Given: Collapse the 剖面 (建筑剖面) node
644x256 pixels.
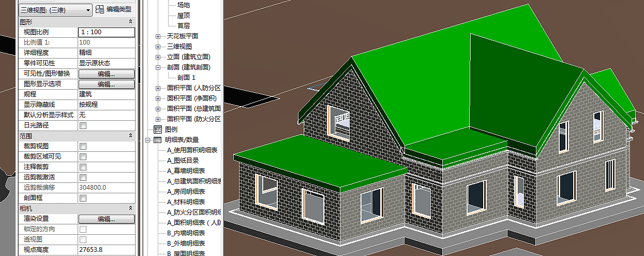Looking at the screenshot, I should (x=158, y=67).
